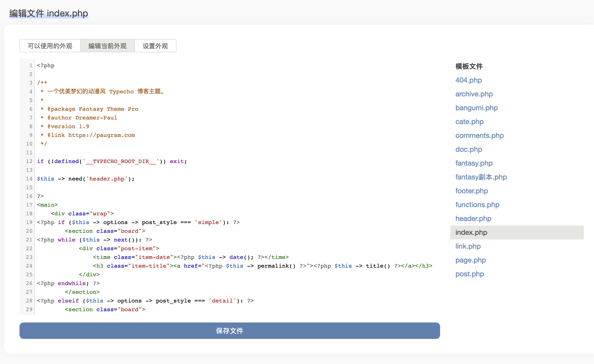Image resolution: width=594 pixels, height=364 pixels.
Task: Click line number 12 in the gutter
Action: point(29,161)
